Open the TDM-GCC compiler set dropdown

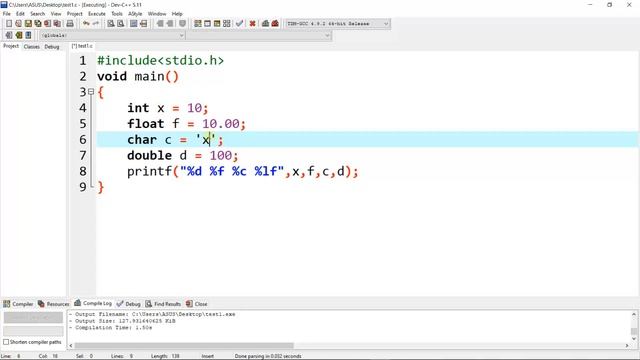(x=338, y=24)
